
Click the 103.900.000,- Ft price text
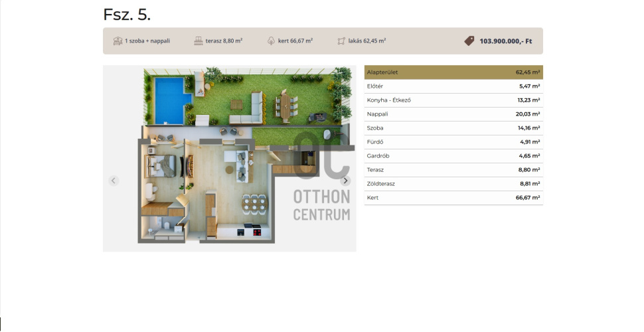505,41
